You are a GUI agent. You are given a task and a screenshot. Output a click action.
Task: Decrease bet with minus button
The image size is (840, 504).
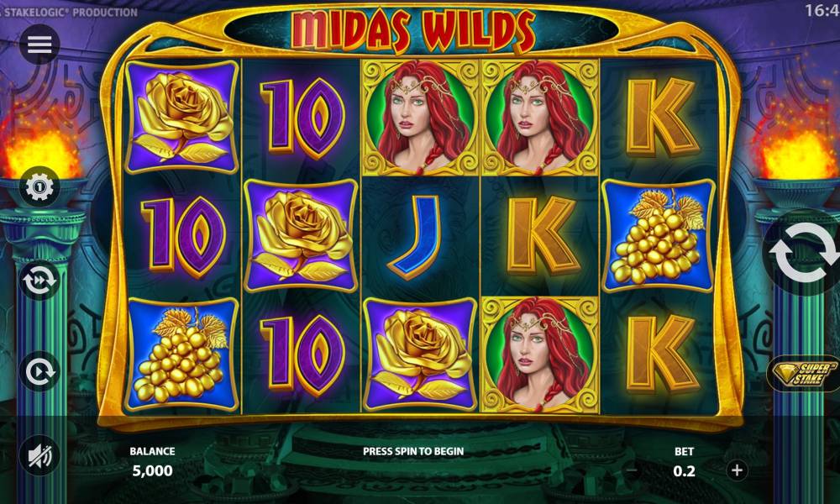click(632, 470)
